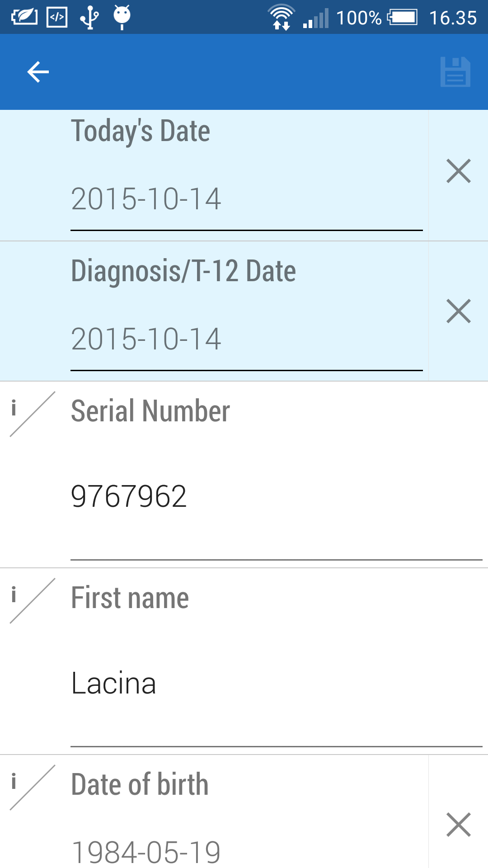Edit the First name input Lacina
The height and width of the screenshot is (868, 488).
pos(276,683)
